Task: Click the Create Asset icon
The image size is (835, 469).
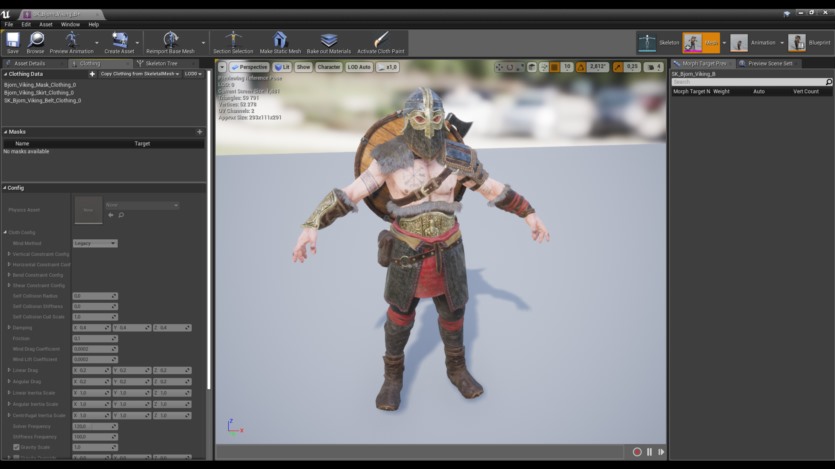Action: point(119,43)
